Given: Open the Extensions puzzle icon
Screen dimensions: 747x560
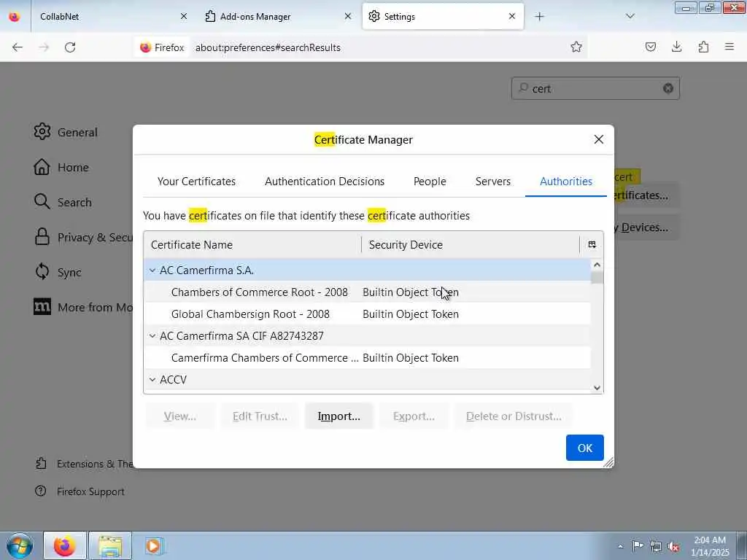Looking at the screenshot, I should pos(703,47).
